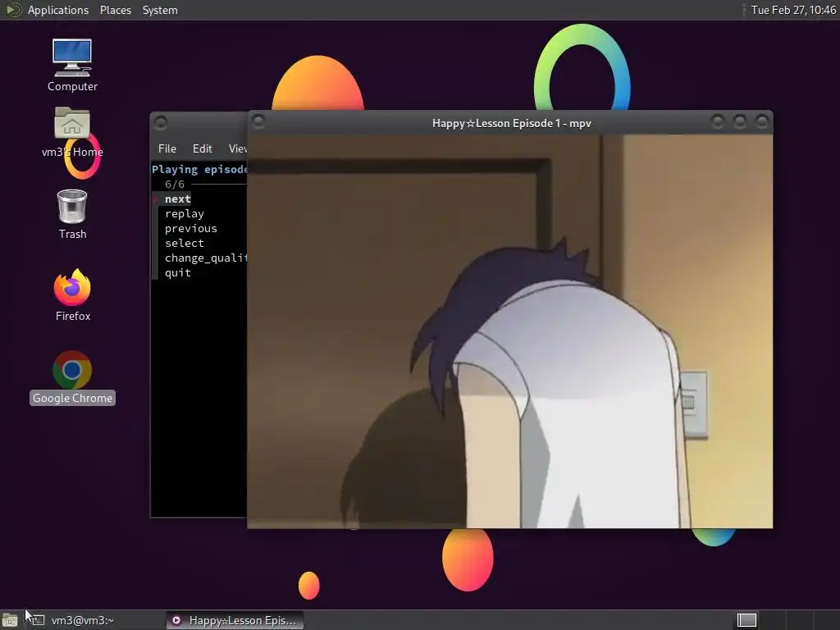This screenshot has width=840, height=630.
Task: Open the Computer desktop icon
Action: (x=72, y=65)
